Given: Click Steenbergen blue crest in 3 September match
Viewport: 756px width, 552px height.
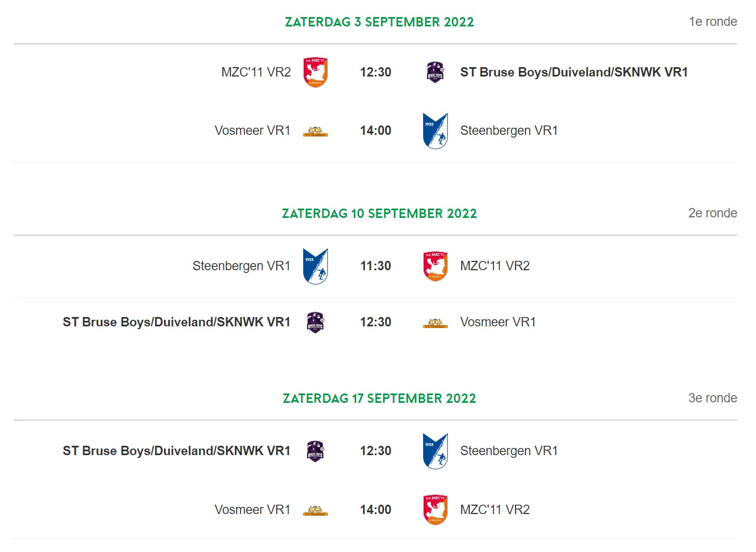Looking at the screenshot, I should (435, 130).
